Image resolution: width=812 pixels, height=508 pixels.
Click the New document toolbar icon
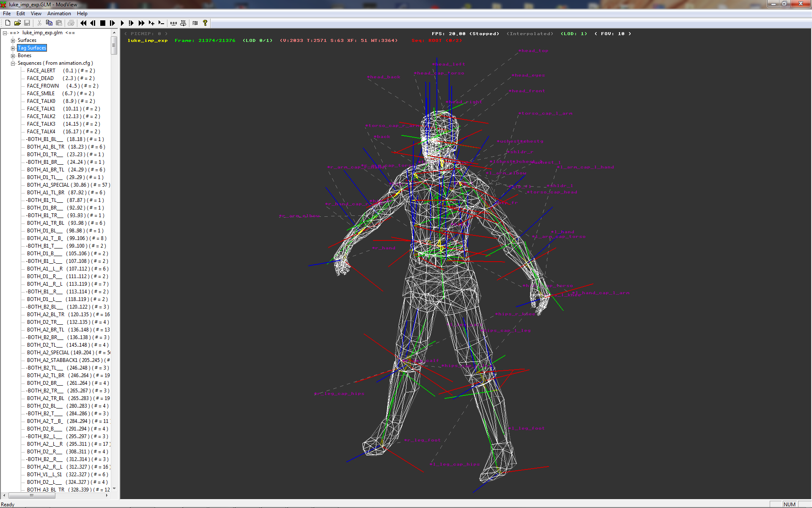click(8, 23)
